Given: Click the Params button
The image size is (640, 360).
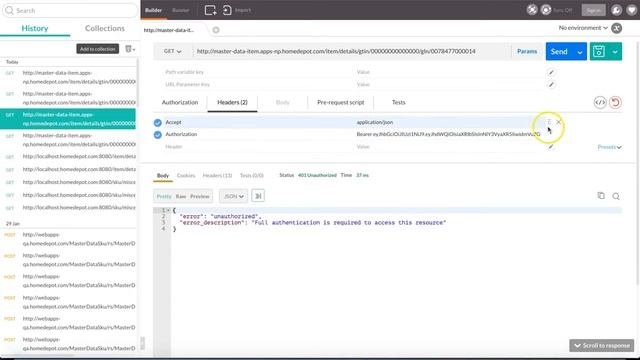Looking at the screenshot, I should (x=527, y=51).
